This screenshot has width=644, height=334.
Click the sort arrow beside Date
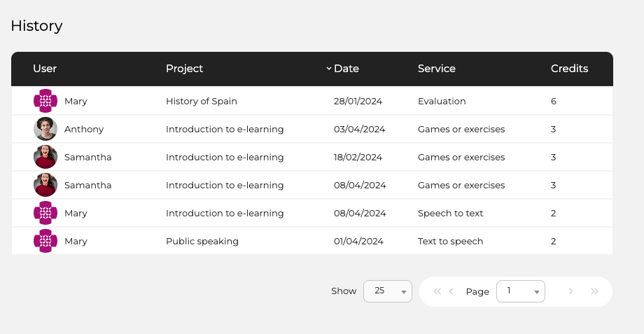(x=329, y=69)
